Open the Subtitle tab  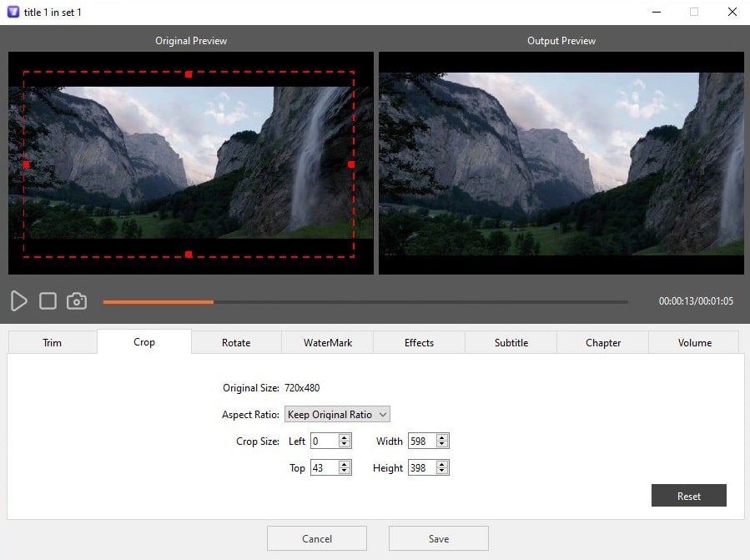[x=511, y=342]
